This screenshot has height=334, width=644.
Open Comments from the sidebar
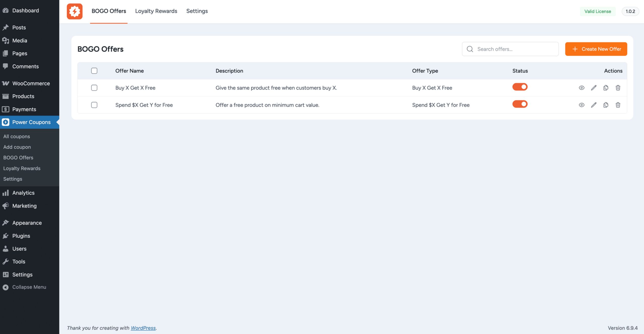click(x=29, y=66)
